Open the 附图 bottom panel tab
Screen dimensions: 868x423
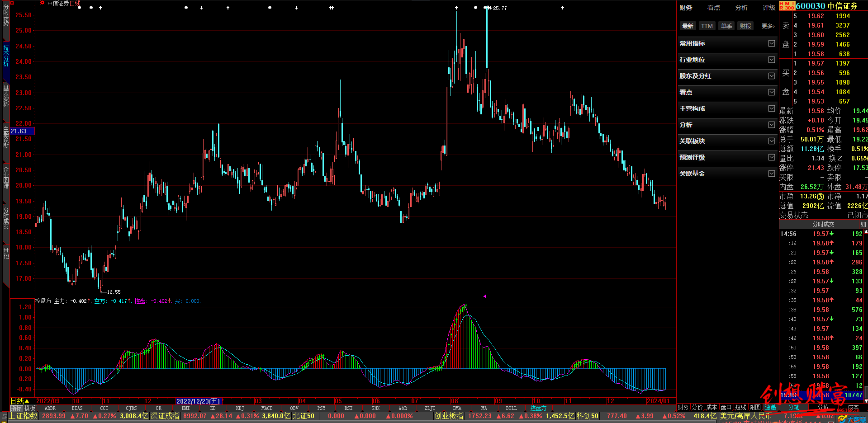755,407
